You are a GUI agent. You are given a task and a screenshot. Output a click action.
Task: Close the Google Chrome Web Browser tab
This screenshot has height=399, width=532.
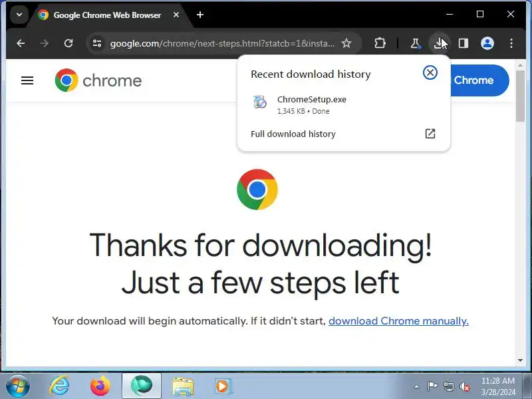(176, 15)
